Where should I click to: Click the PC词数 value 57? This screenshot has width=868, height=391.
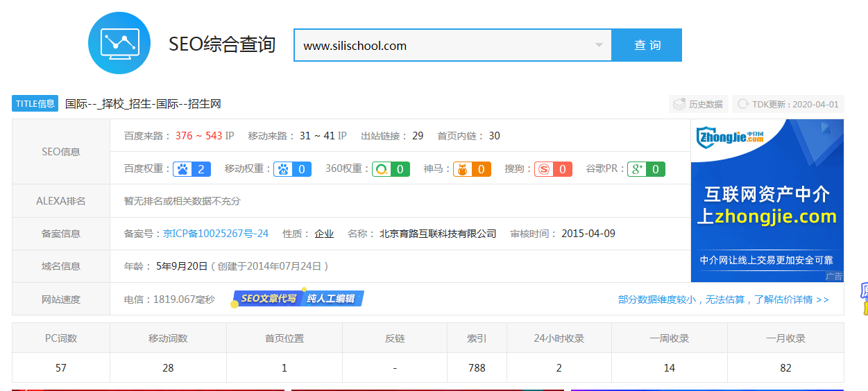(x=61, y=367)
